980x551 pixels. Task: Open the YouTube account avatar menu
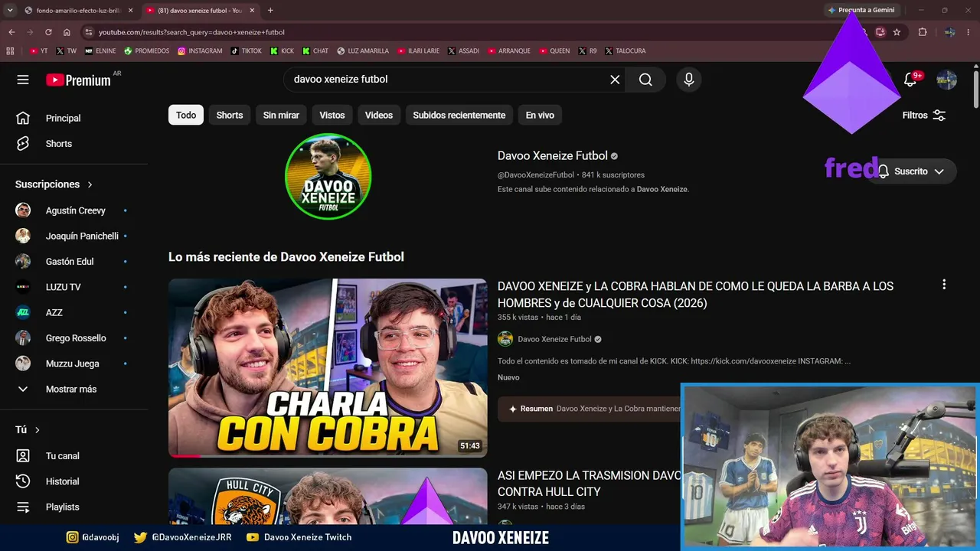click(x=947, y=80)
